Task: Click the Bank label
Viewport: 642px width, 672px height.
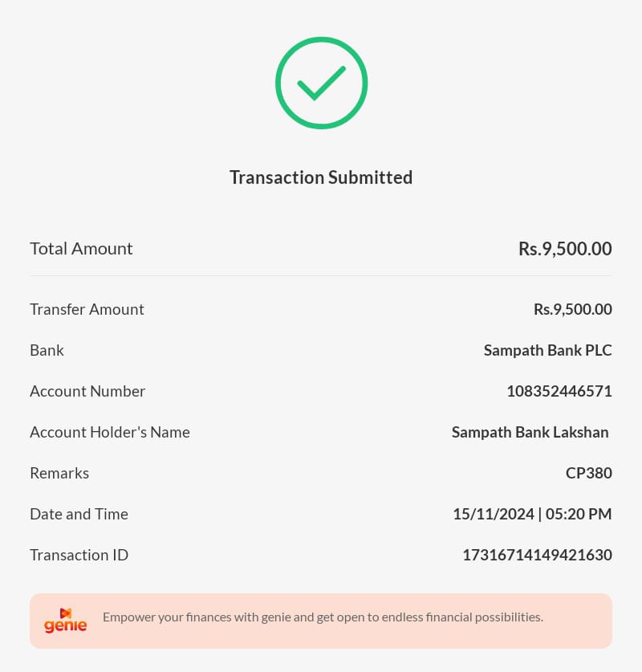Action: [x=47, y=351]
